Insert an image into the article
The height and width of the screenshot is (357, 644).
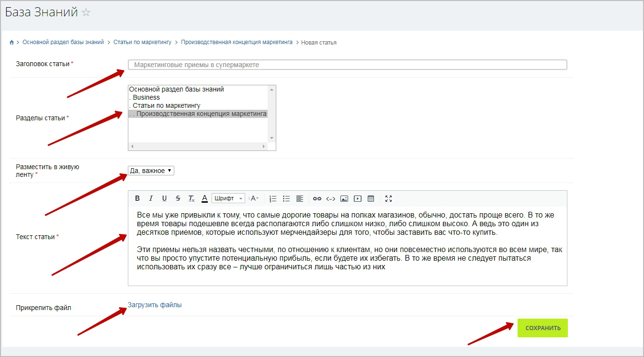344,198
